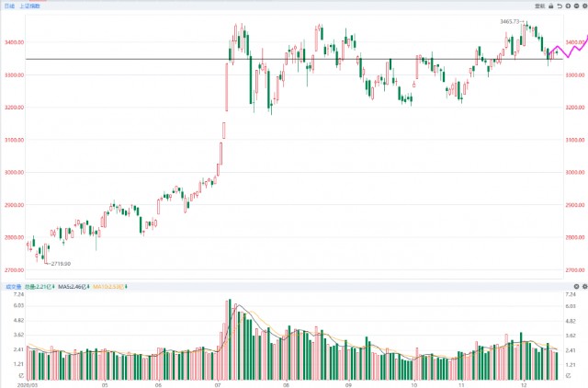Select the 成交量 volume panel label

click(x=10, y=287)
